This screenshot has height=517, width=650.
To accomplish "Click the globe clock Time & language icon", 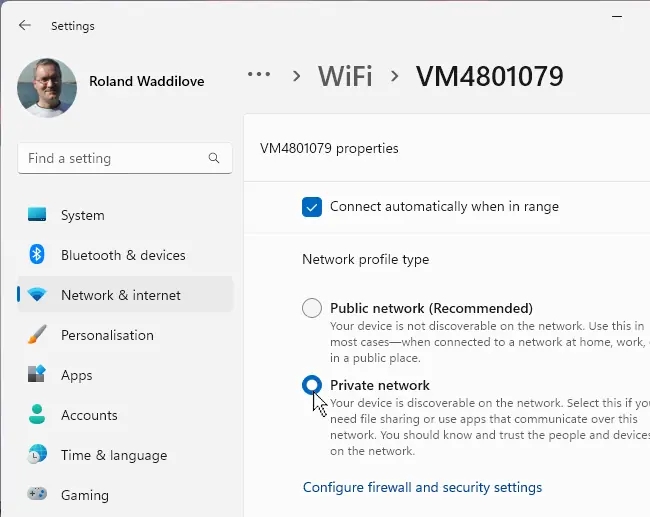I will [x=37, y=454].
